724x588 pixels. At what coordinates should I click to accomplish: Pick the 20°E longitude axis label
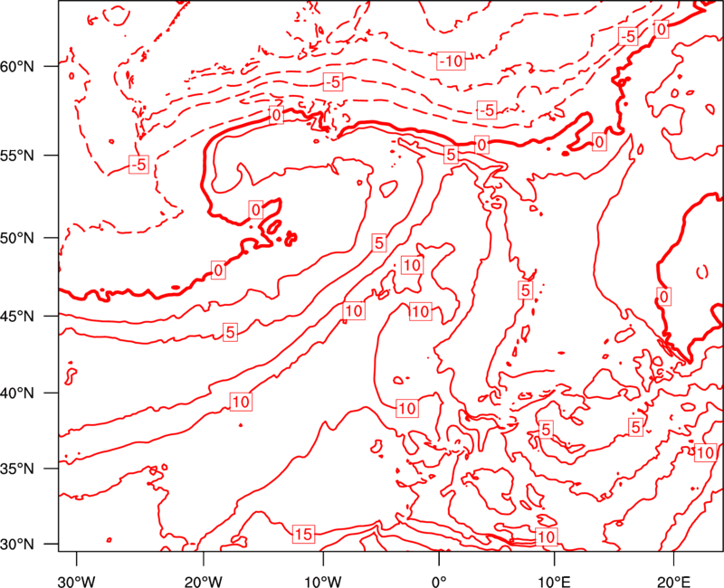coord(673,581)
